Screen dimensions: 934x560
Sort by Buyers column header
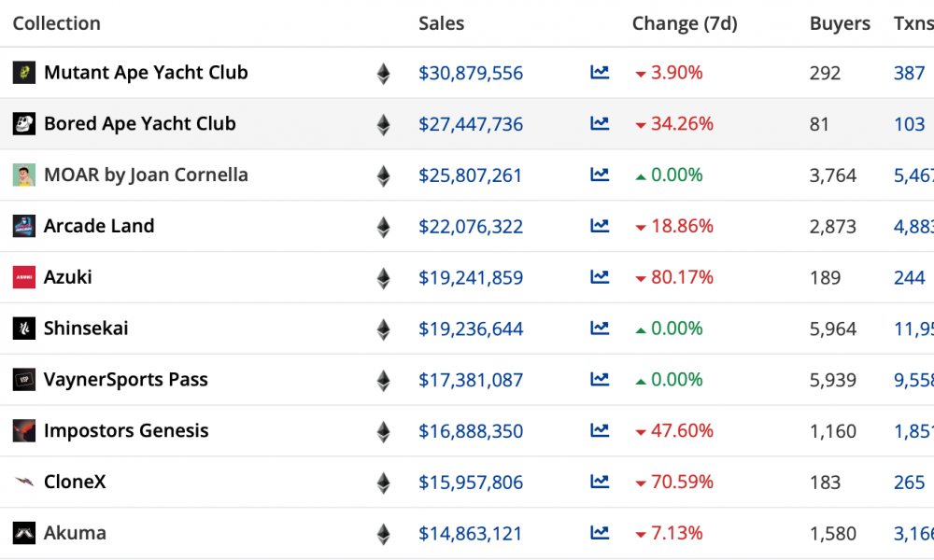click(840, 24)
